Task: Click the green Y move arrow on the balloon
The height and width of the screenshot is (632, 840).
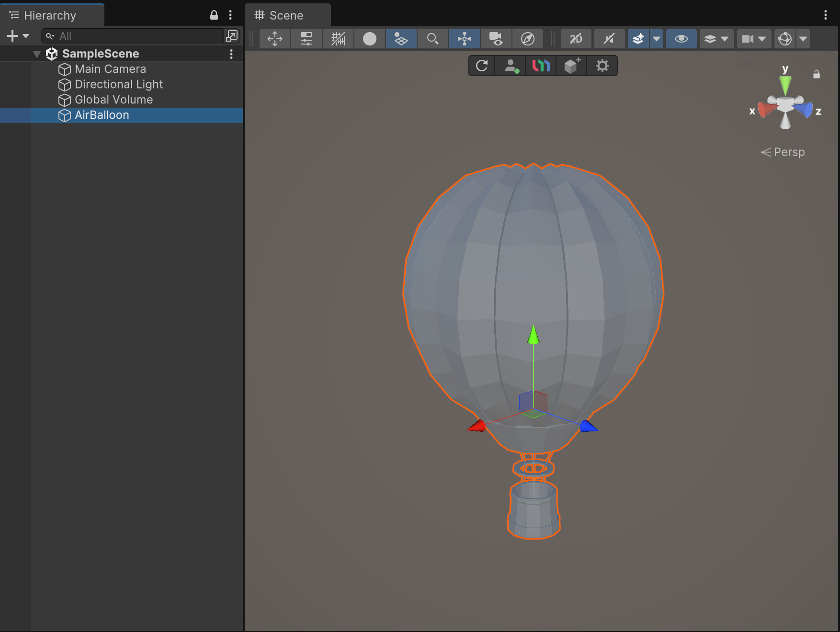Action: coord(534,334)
